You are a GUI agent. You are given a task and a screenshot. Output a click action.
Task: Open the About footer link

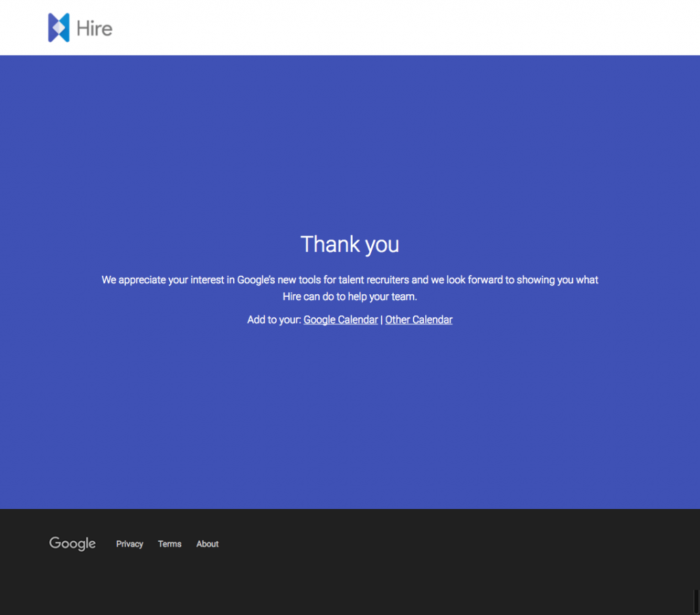pos(208,544)
